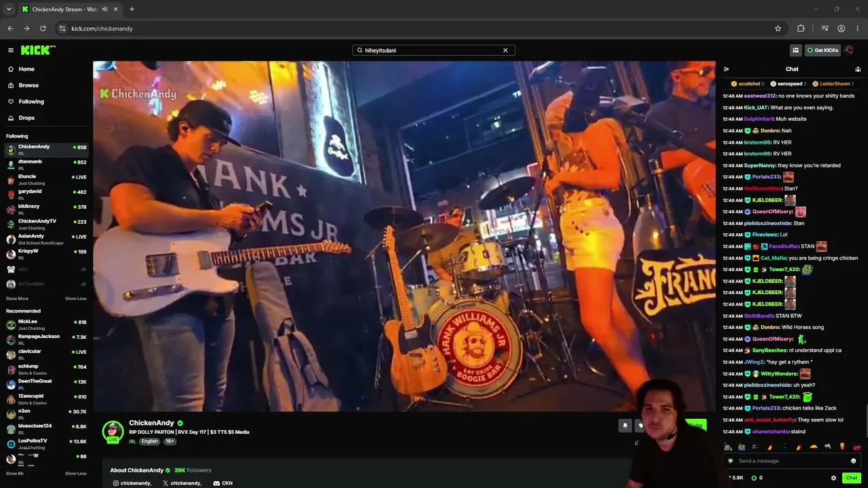This screenshot has height=488, width=868.
Task: Select LeiderShawn in chat leaderboard
Action: [x=833, y=84]
